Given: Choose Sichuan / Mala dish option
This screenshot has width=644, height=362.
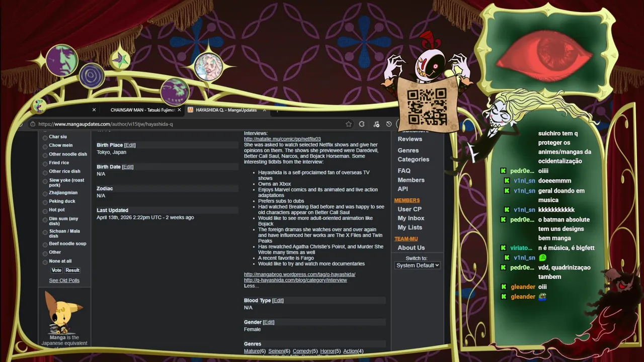Looking at the screenshot, I should pyautogui.click(x=45, y=232).
